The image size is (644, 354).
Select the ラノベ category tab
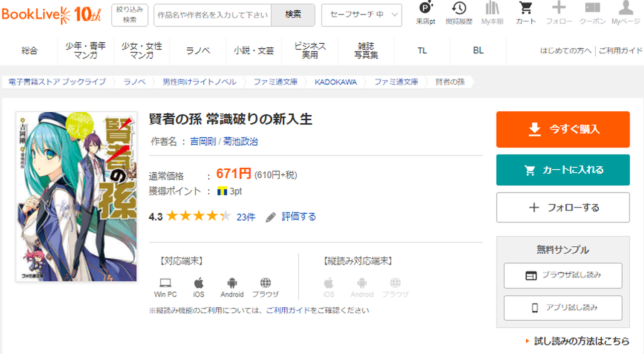198,51
